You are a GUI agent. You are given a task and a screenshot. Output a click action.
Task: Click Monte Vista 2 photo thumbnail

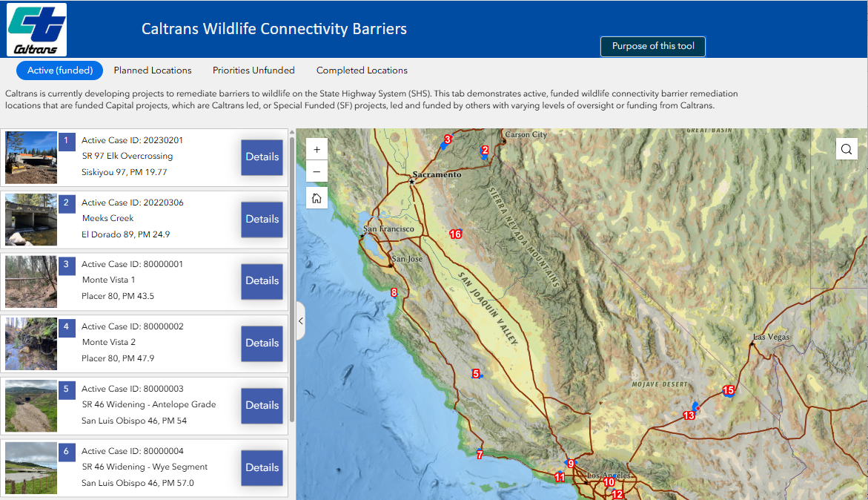[31, 344]
